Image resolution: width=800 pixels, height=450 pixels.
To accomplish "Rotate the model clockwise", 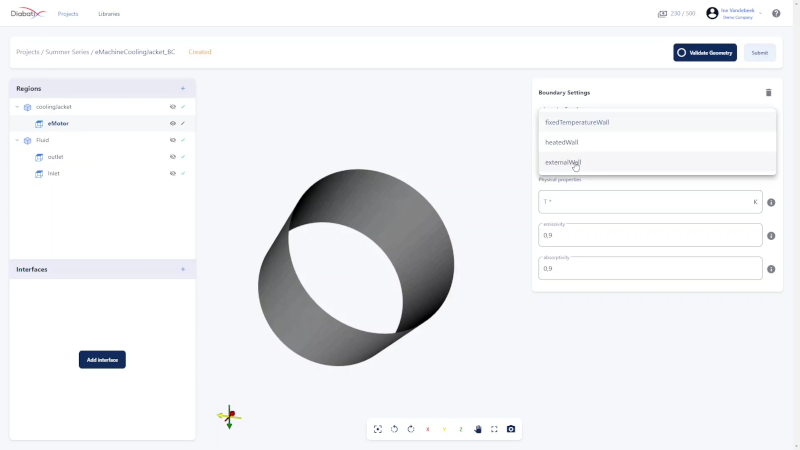I will click(411, 429).
